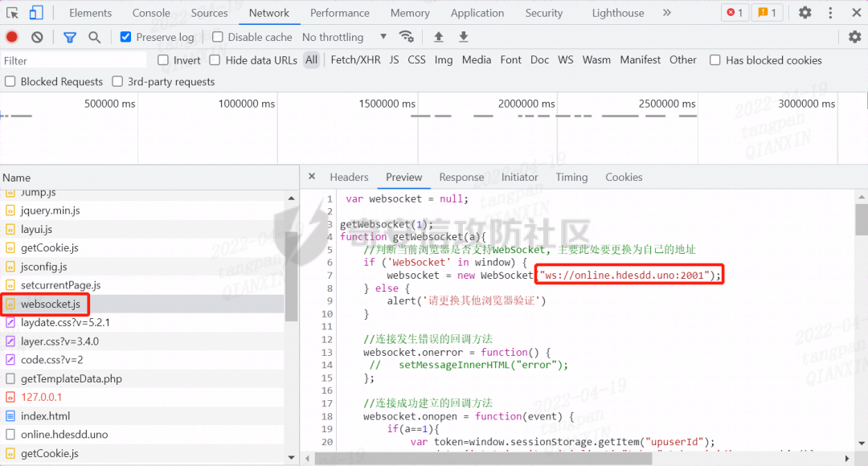Select online.hdesdd.uno request

[x=143, y=435]
